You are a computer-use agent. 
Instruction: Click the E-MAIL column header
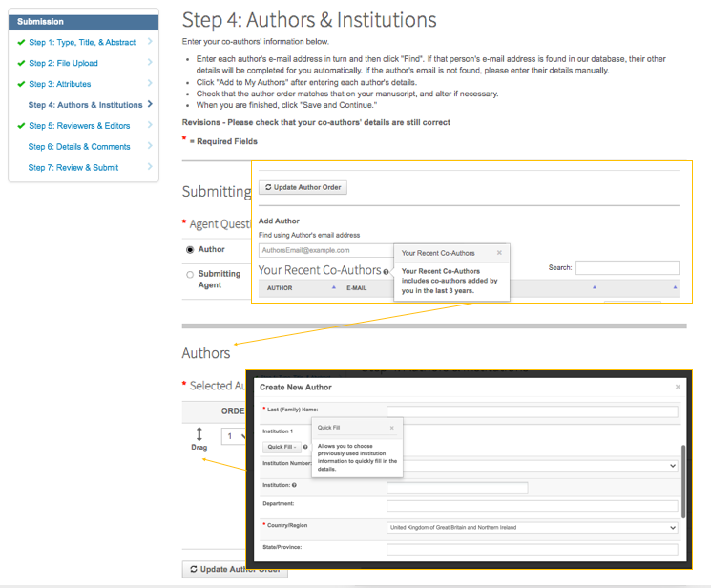coord(356,288)
